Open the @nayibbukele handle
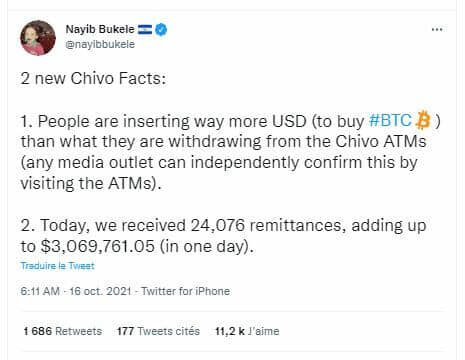The image size is (465, 360). [100, 44]
